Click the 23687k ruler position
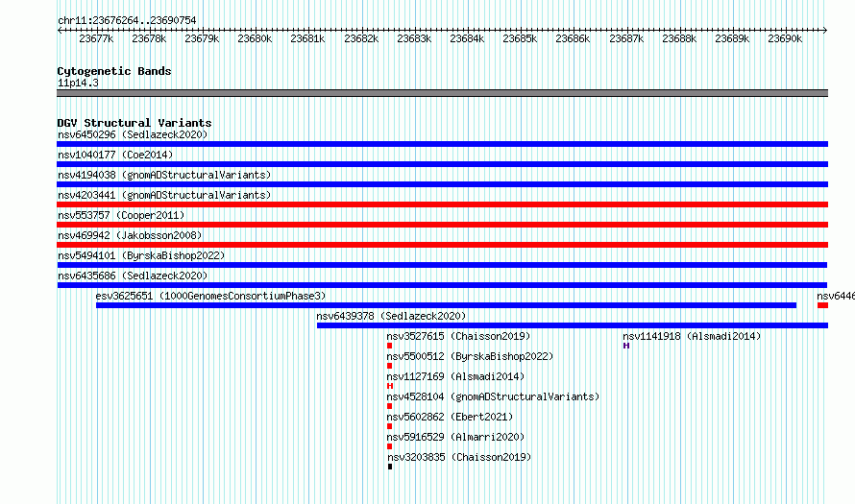855x504 pixels. click(x=626, y=38)
